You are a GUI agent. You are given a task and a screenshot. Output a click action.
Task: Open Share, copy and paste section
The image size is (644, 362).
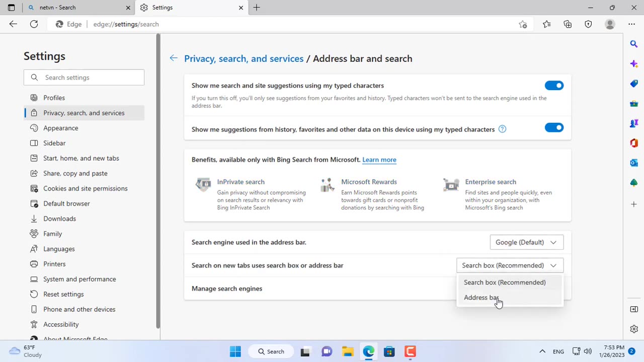tap(84, 173)
